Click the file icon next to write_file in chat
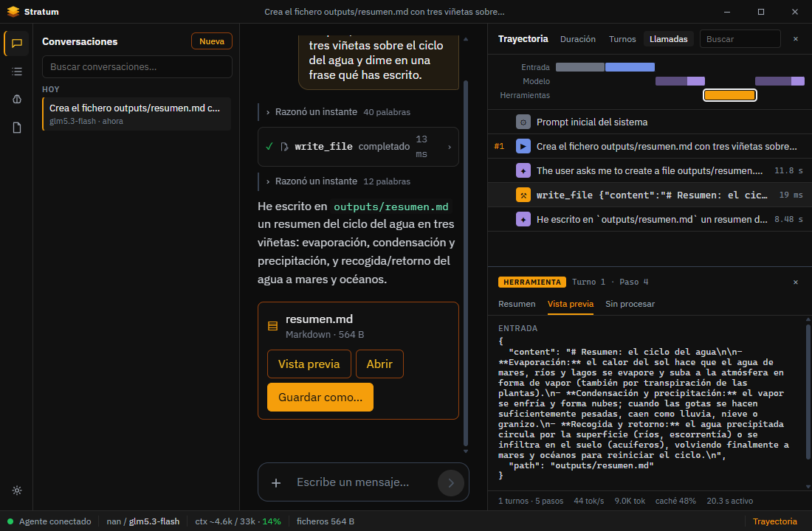 283,147
